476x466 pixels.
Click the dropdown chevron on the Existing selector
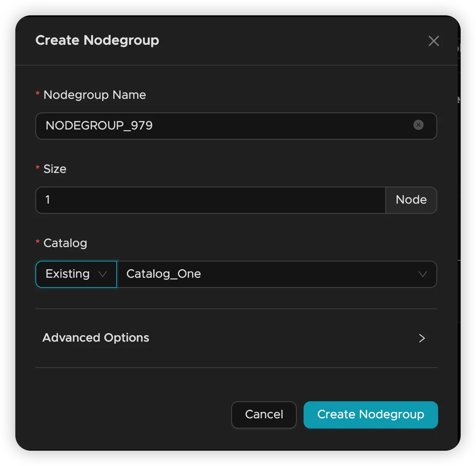102,274
